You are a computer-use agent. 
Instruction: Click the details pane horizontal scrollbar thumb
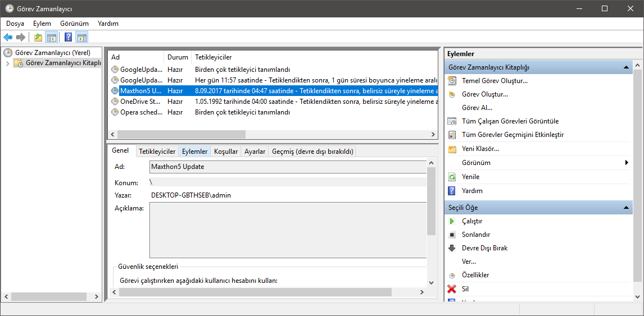[x=255, y=292]
